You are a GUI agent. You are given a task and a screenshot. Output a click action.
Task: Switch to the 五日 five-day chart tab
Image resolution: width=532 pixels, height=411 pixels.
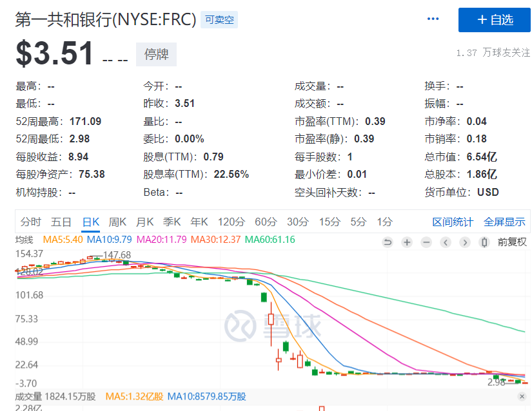61,222
